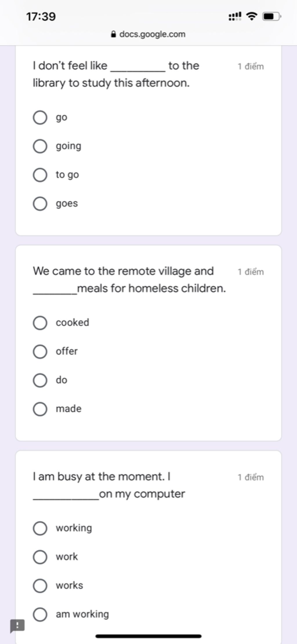Select the 'offer' radio button
297x644 pixels.
[x=40, y=351]
